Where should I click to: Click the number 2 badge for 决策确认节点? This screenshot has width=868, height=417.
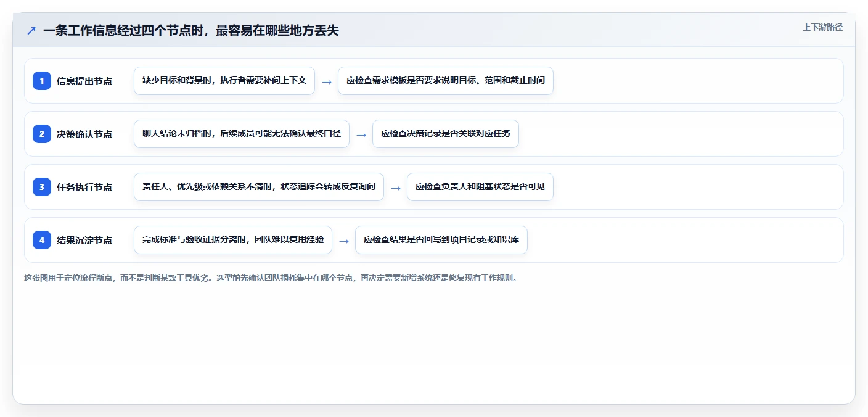point(42,134)
